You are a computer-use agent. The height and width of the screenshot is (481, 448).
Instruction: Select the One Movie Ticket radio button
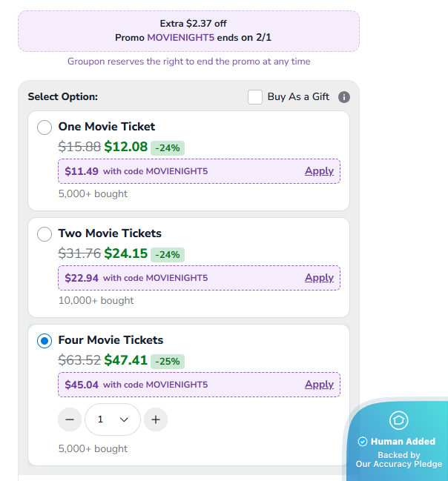(45, 127)
